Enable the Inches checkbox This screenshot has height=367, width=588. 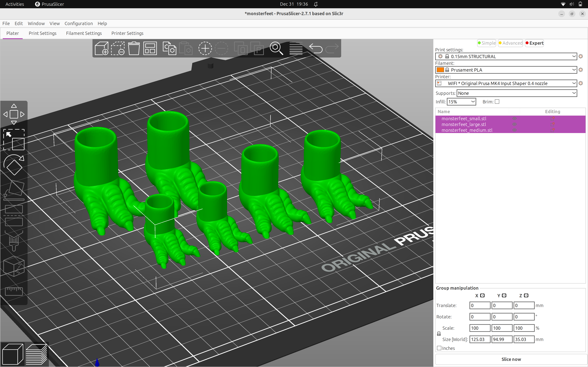439,348
